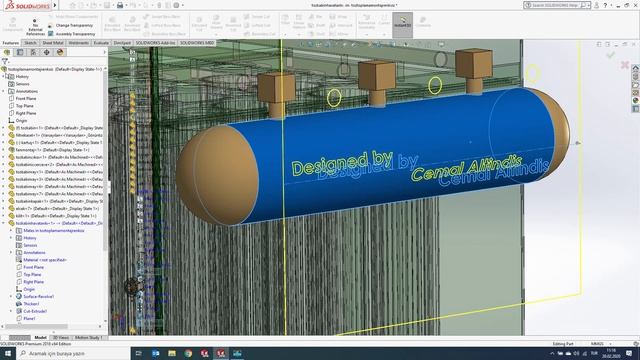Open the 3D Views bottom tab
This screenshot has height=360, width=640.
coord(61,338)
